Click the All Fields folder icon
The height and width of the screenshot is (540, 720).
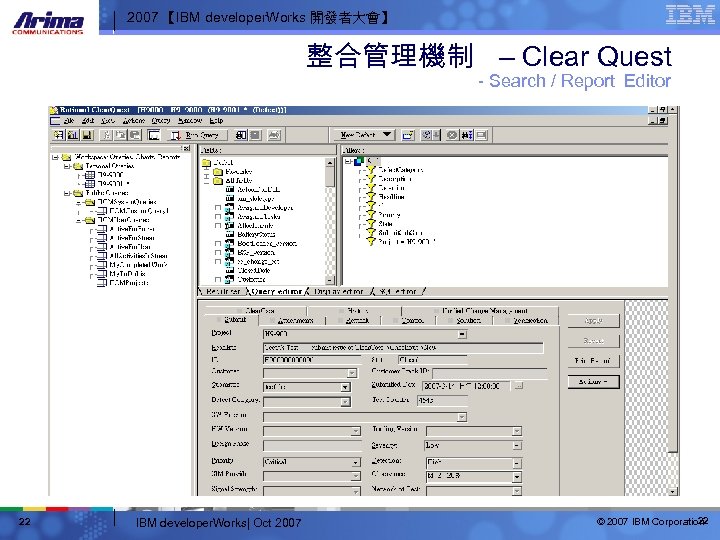pos(218,180)
